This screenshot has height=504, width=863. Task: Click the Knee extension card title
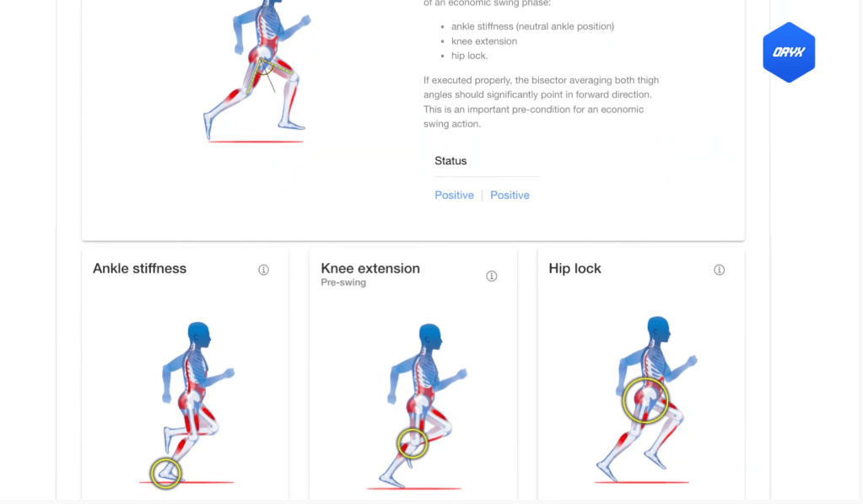tap(370, 269)
